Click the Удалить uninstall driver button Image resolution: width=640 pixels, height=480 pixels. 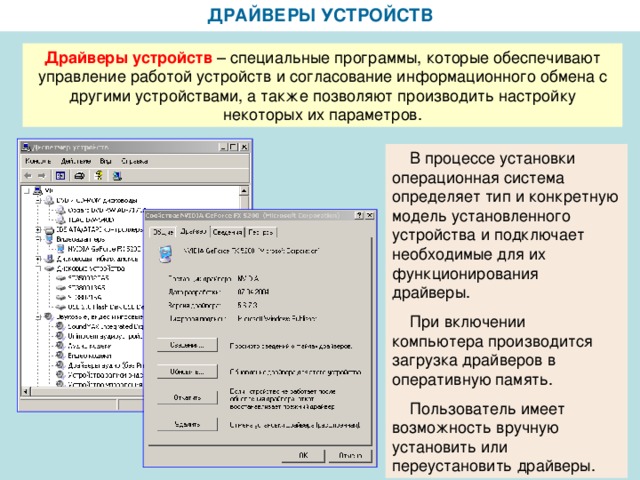(x=187, y=424)
